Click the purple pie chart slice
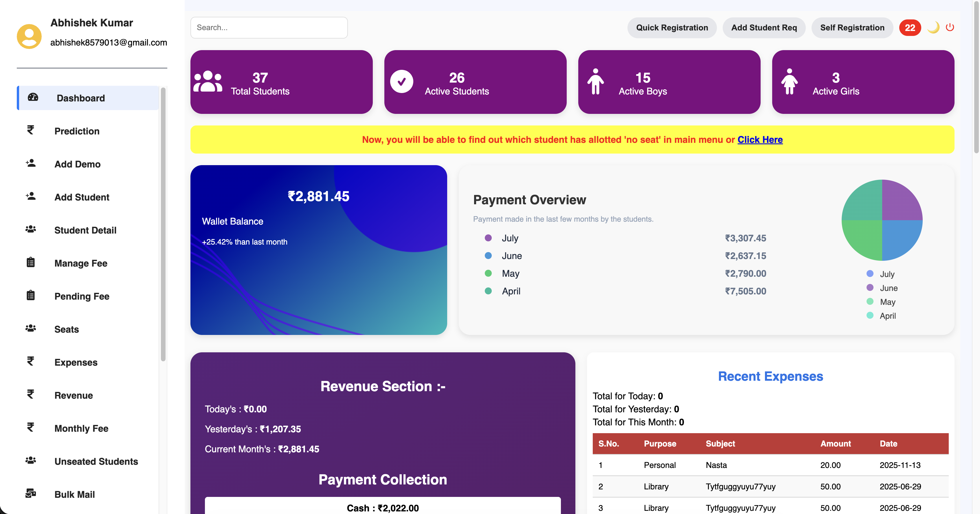 [x=900, y=202]
